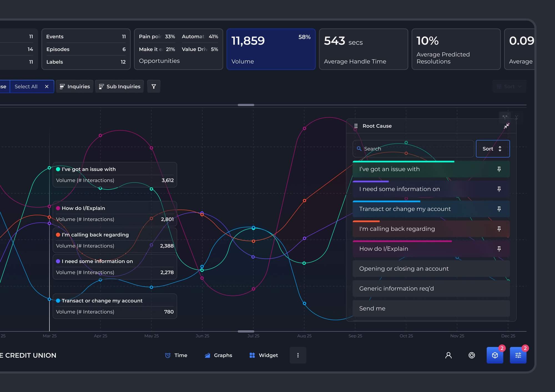Image resolution: width=555 pixels, height=392 pixels.
Task: Collapse the Root Cause panel
Action: click(506, 126)
